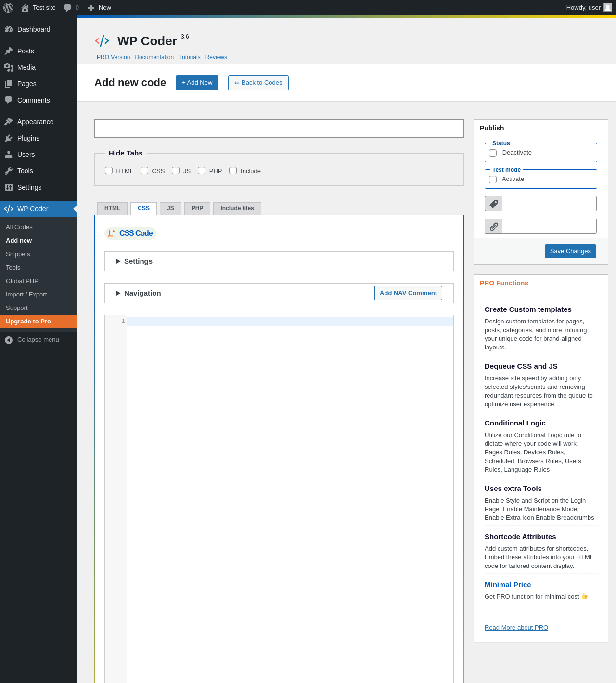Click the Posts pushpin icon

[x=9, y=51]
